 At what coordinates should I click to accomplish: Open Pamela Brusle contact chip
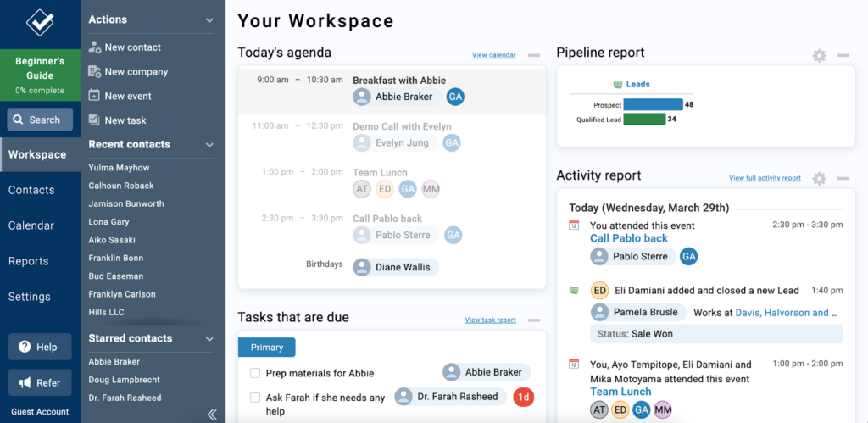639,312
